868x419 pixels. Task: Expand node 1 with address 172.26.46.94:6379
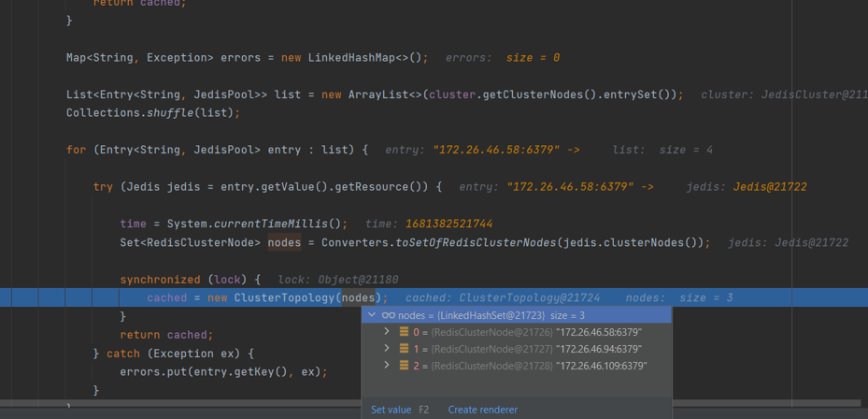tap(387, 349)
